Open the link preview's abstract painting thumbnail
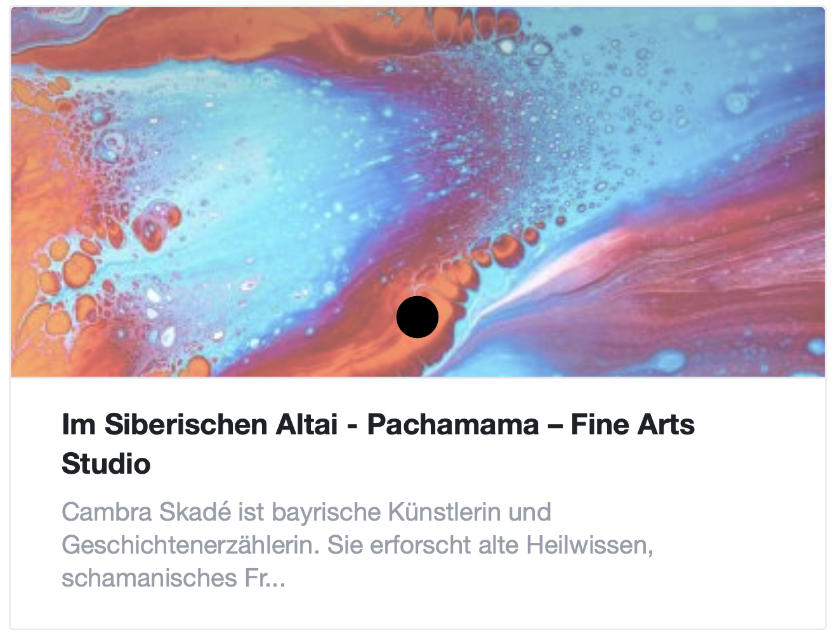840x643 pixels. 418,192
